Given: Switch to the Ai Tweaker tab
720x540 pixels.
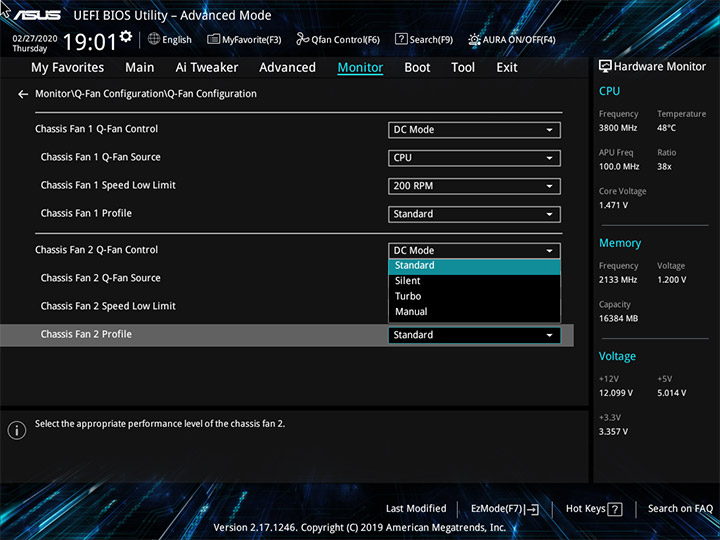Looking at the screenshot, I should 207,68.
